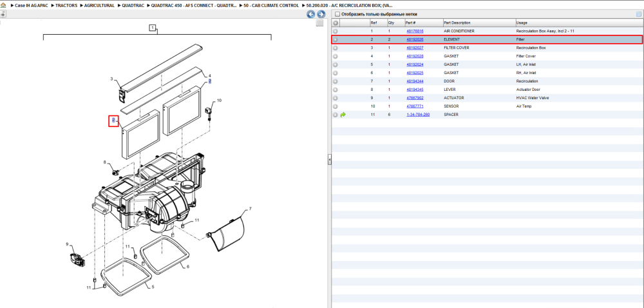Select callout 9 near the actuator drawing
Image resolution: width=644 pixels, height=308 pixels.
[67, 244]
